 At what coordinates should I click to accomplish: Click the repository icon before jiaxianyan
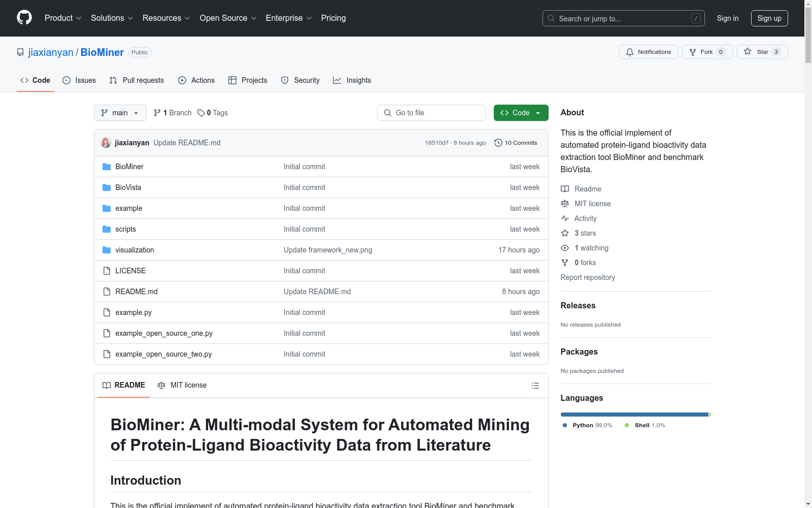click(20, 52)
